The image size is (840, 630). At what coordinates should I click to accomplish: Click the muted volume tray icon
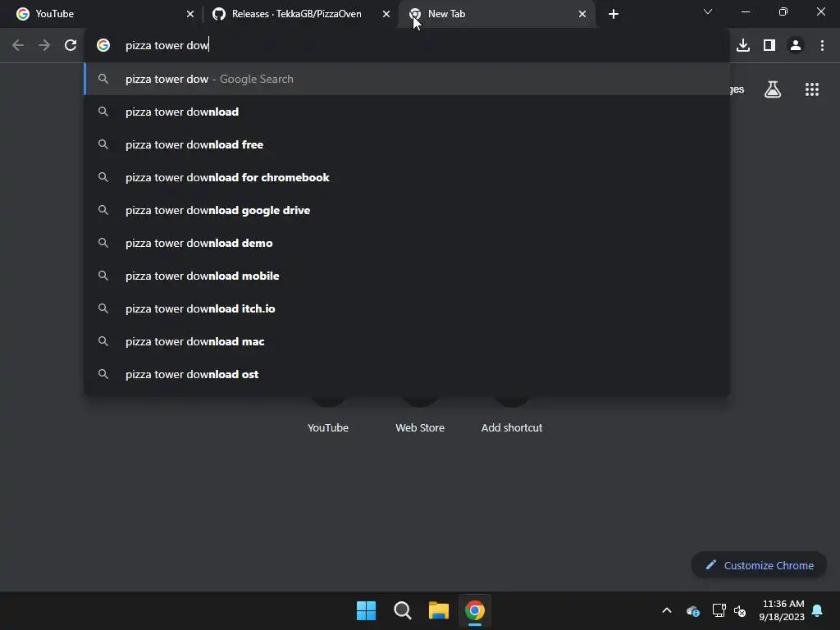(740, 610)
